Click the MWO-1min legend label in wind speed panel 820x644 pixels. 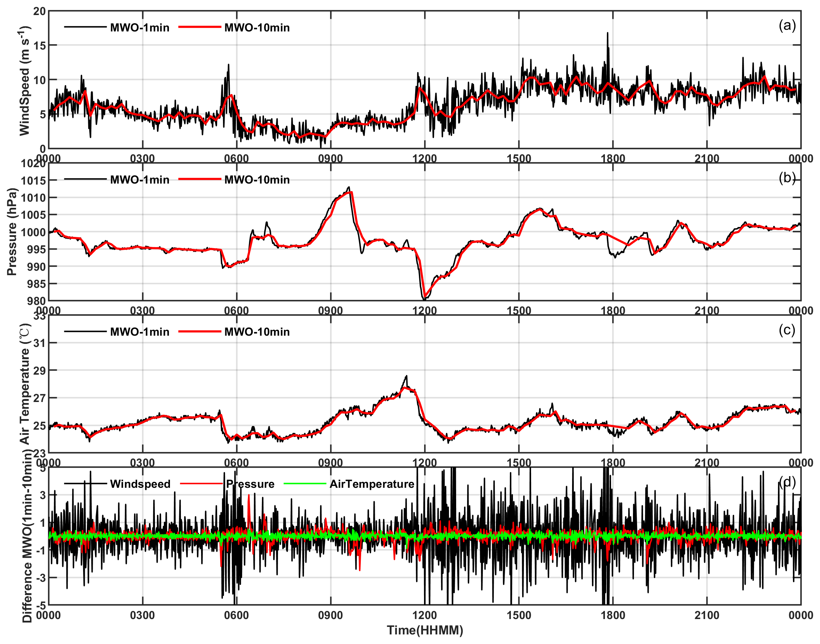click(x=140, y=28)
